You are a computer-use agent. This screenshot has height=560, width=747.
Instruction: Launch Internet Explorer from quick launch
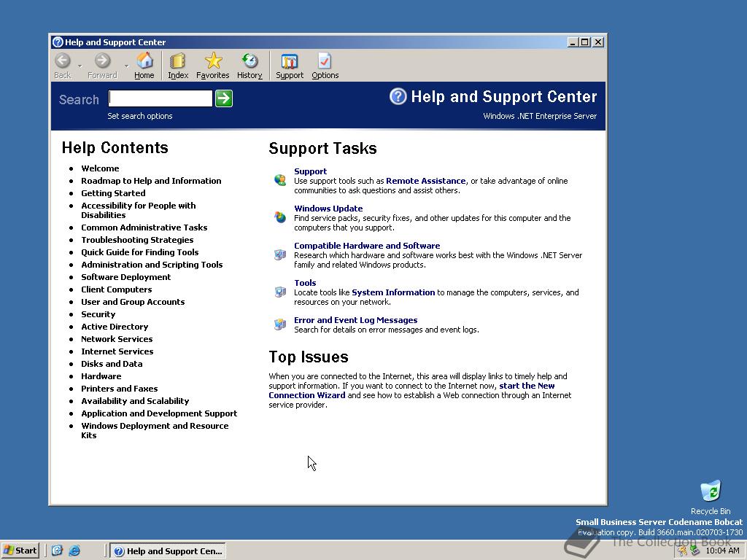(74, 551)
